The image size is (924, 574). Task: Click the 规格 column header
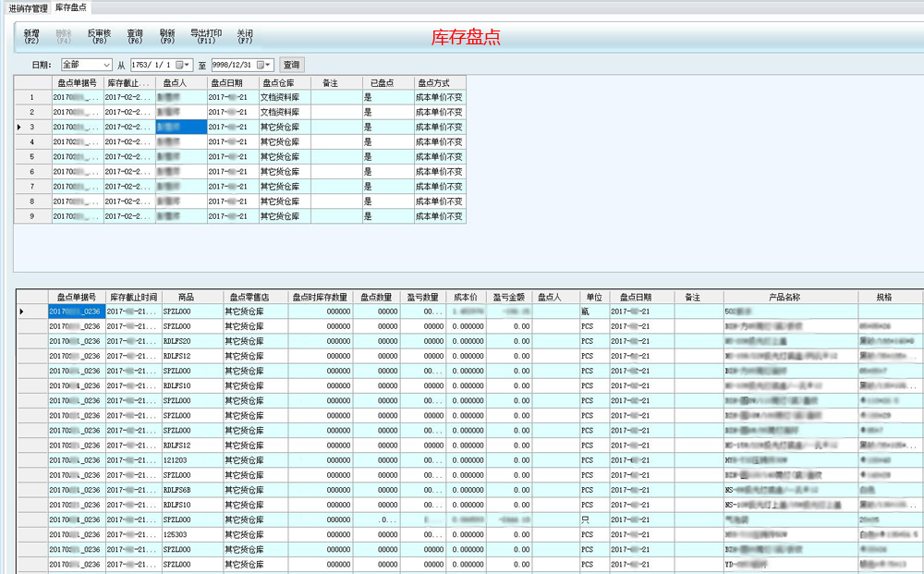[x=891, y=297]
